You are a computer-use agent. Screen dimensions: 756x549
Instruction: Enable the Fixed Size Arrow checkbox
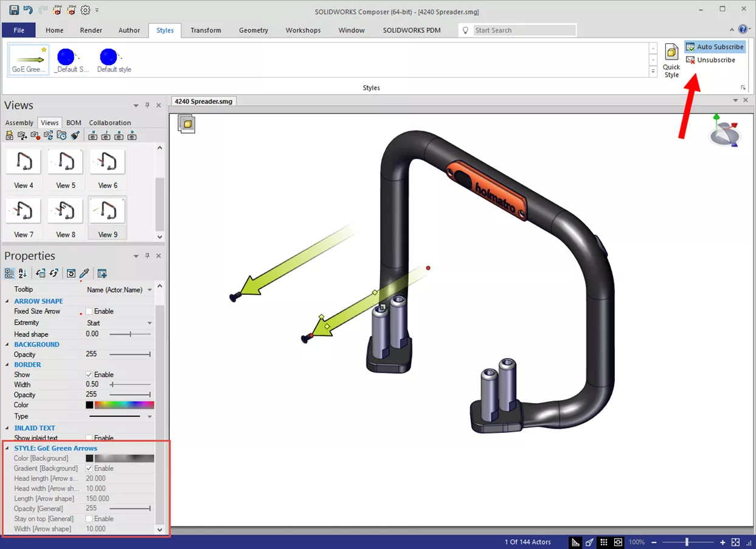point(89,311)
